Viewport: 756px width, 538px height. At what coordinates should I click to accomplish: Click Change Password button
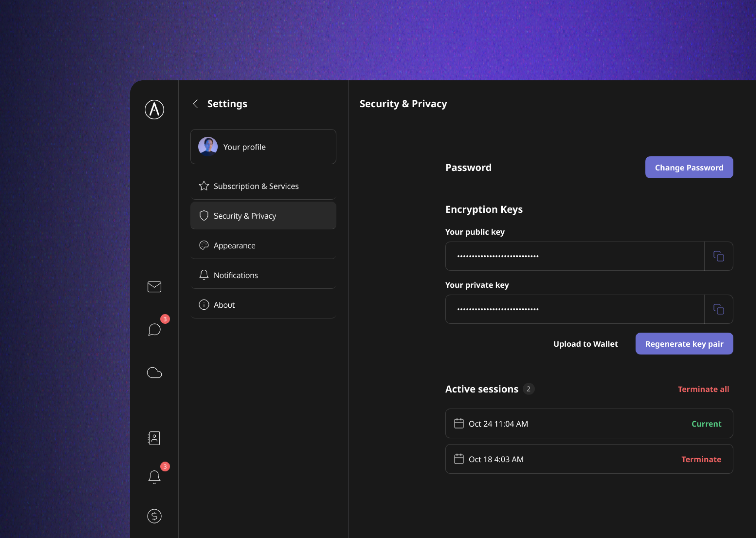coord(689,167)
